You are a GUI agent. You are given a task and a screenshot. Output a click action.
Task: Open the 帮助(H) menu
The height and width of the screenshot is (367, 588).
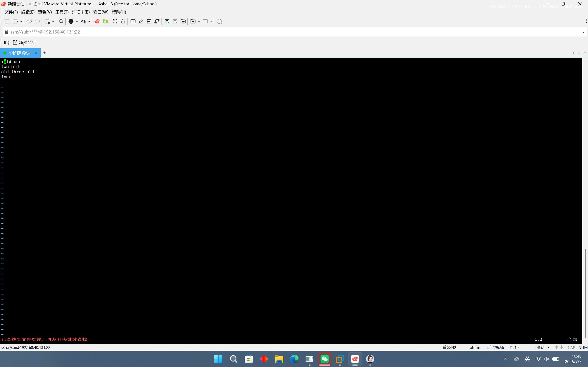pos(119,12)
